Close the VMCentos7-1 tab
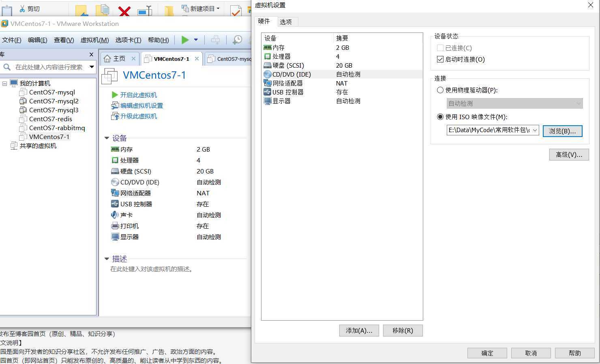The width and height of the screenshot is (600, 364). click(x=197, y=58)
